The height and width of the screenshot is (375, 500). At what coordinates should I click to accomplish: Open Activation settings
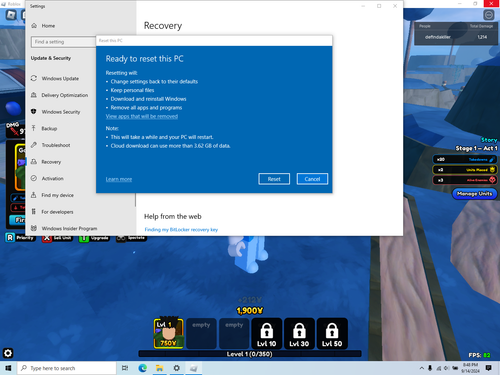click(x=52, y=179)
